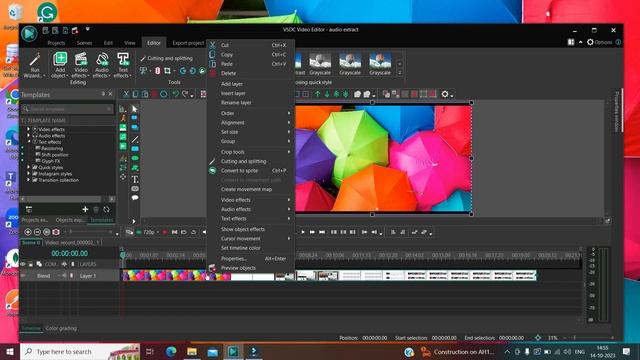
Task: Open the Run Wizard tool
Action: pyautogui.click(x=34, y=64)
